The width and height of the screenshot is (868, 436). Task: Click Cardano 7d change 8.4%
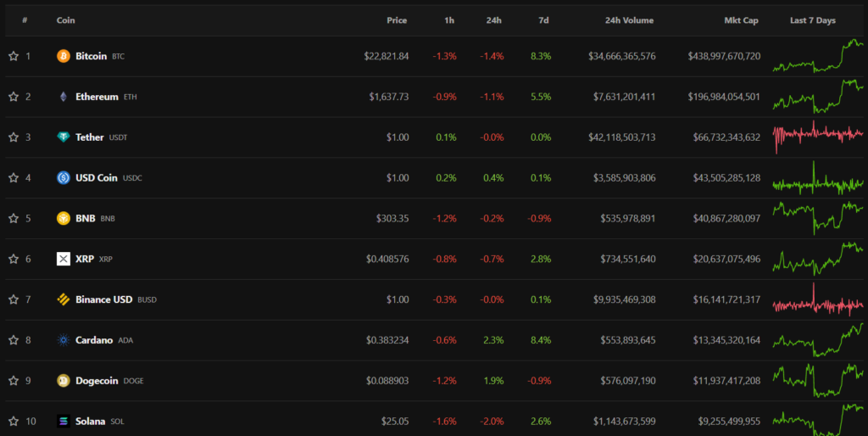pos(541,340)
